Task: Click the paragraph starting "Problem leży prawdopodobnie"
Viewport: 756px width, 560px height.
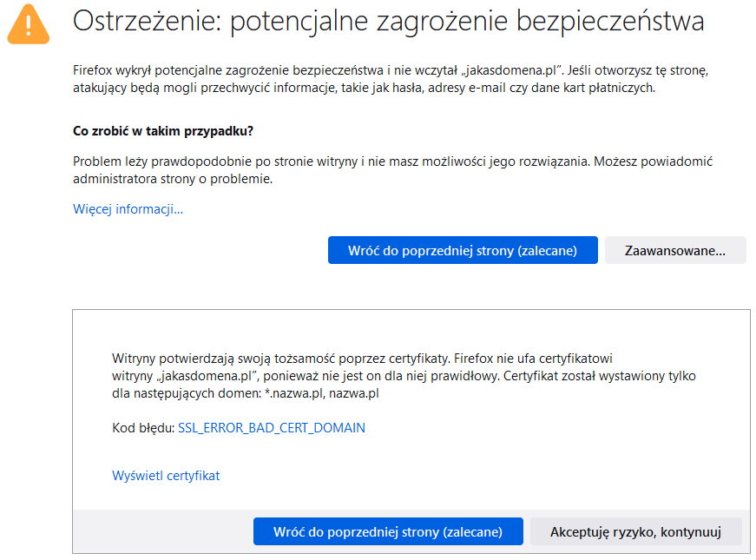Action: click(392, 170)
